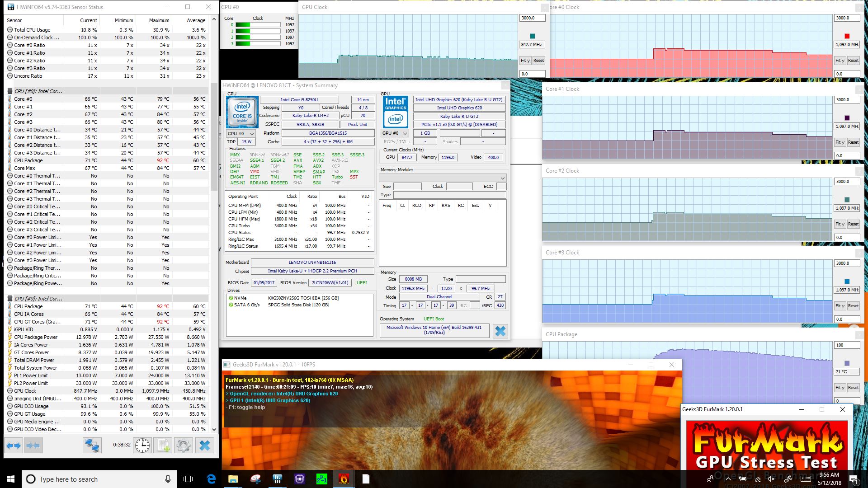Click the Current column header
This screenshot has width=868, height=488.
[82, 20]
